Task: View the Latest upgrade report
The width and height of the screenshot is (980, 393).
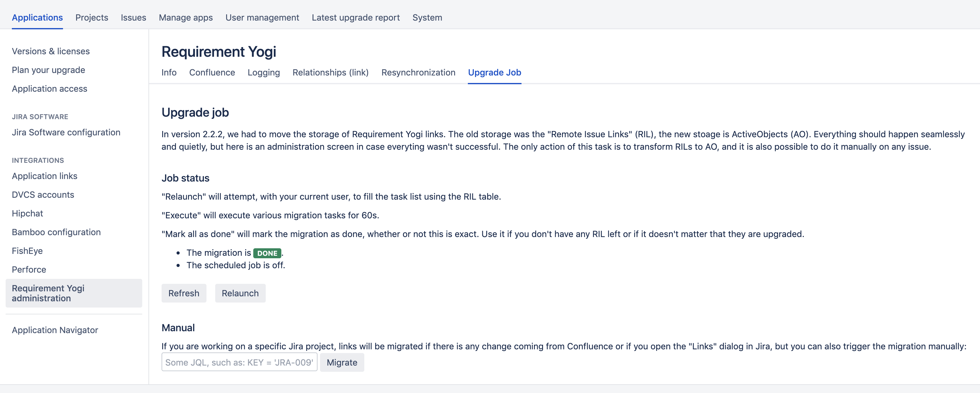Action: pyautogui.click(x=355, y=17)
